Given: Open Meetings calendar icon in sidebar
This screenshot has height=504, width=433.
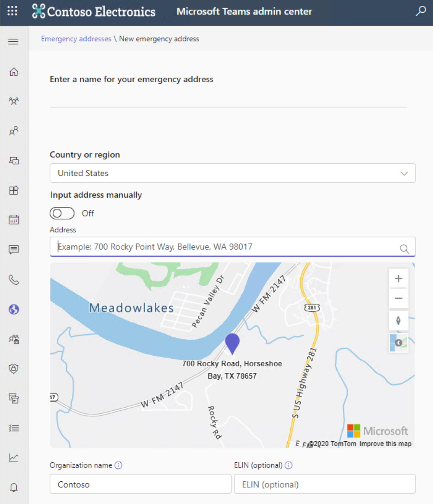Looking at the screenshot, I should (14, 220).
